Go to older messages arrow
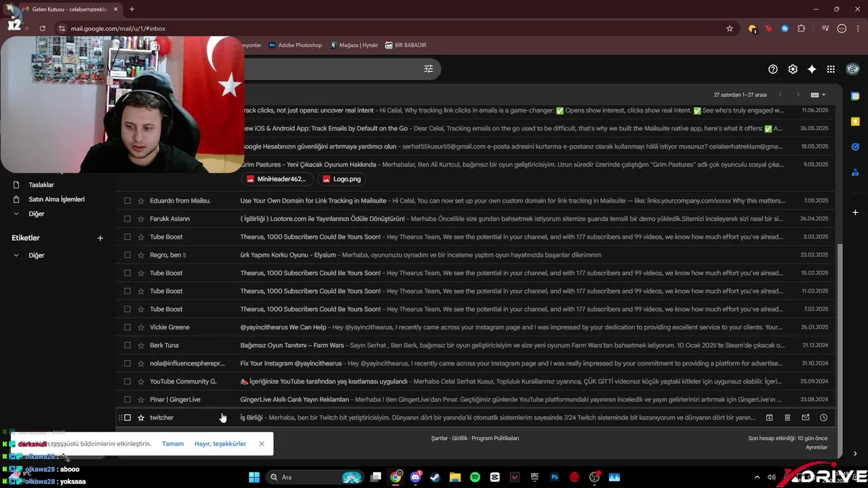 (x=797, y=95)
